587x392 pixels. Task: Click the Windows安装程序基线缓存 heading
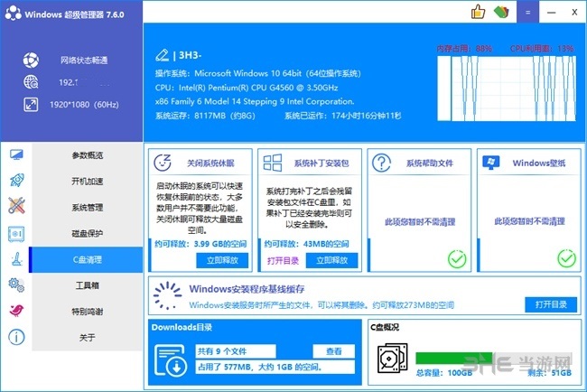tap(247, 289)
